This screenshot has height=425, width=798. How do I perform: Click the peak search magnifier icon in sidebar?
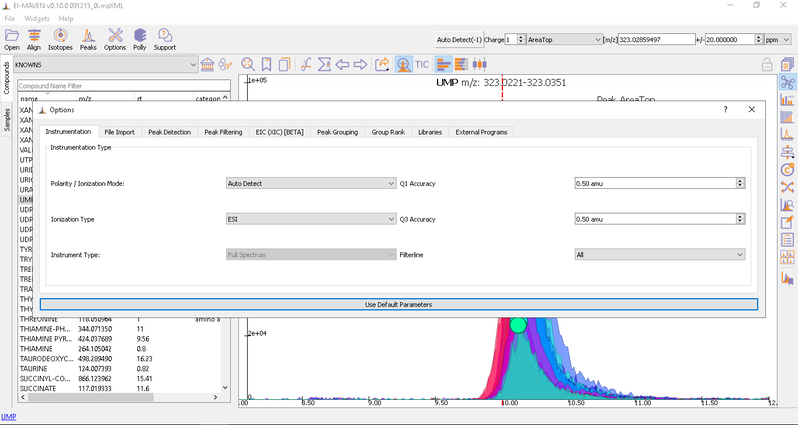(787, 205)
